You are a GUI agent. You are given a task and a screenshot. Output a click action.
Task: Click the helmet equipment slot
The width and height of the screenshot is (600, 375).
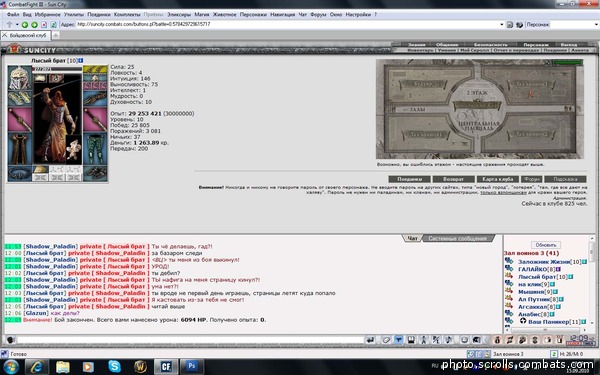pyautogui.click(x=19, y=78)
